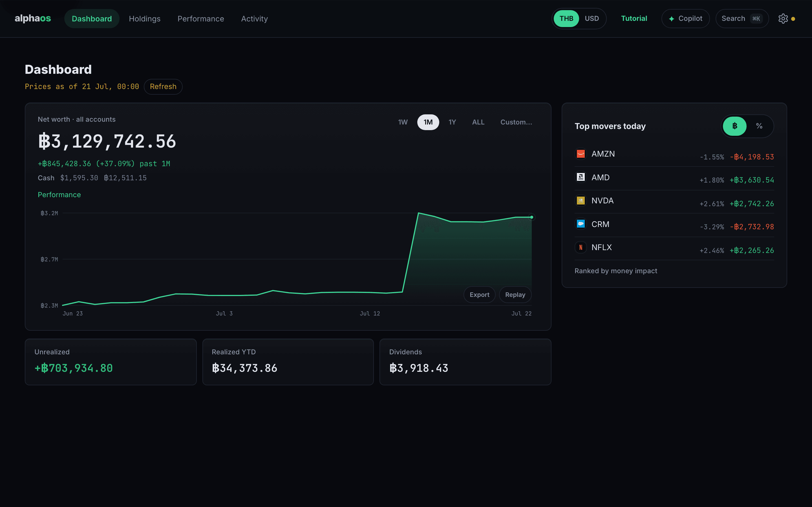
Task: Select the 1W chart range
Action: 403,122
